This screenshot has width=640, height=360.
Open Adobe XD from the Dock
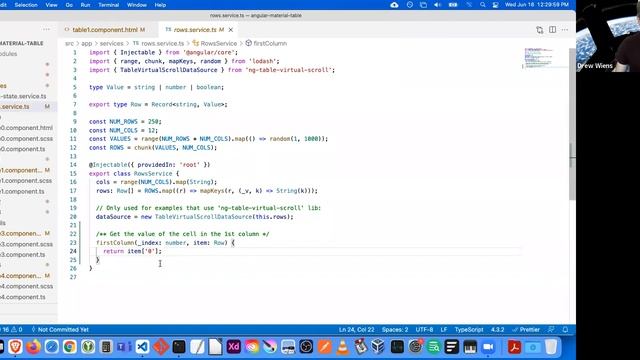click(233, 347)
